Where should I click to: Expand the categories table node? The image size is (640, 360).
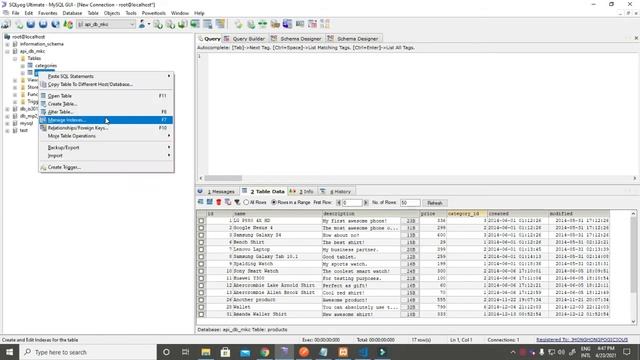click(x=23, y=65)
